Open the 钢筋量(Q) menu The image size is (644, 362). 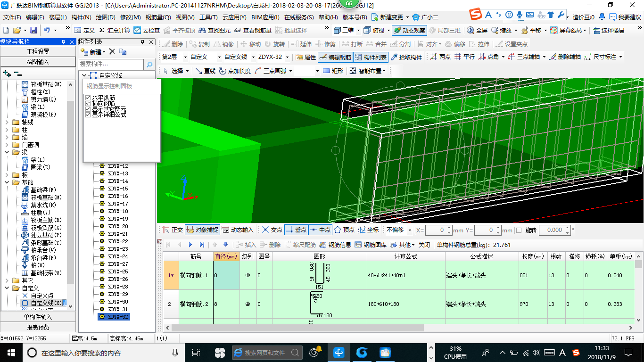point(158,17)
